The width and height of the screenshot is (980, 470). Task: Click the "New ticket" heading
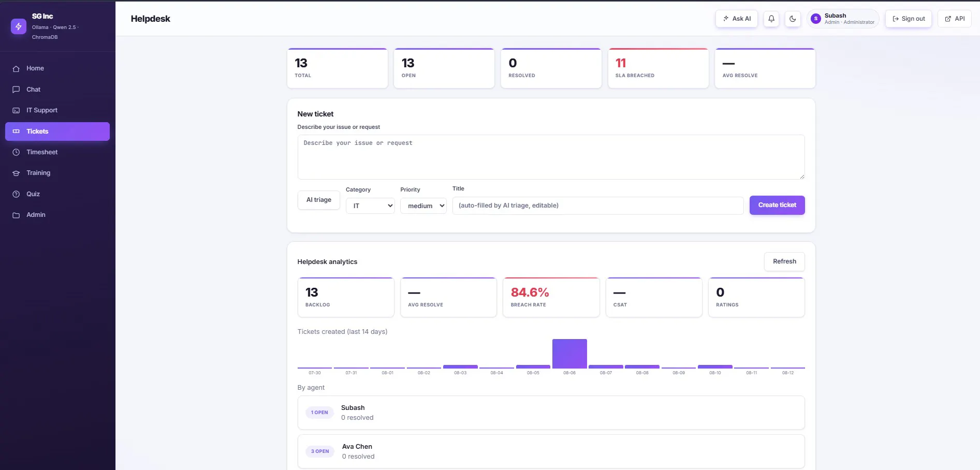pos(315,114)
